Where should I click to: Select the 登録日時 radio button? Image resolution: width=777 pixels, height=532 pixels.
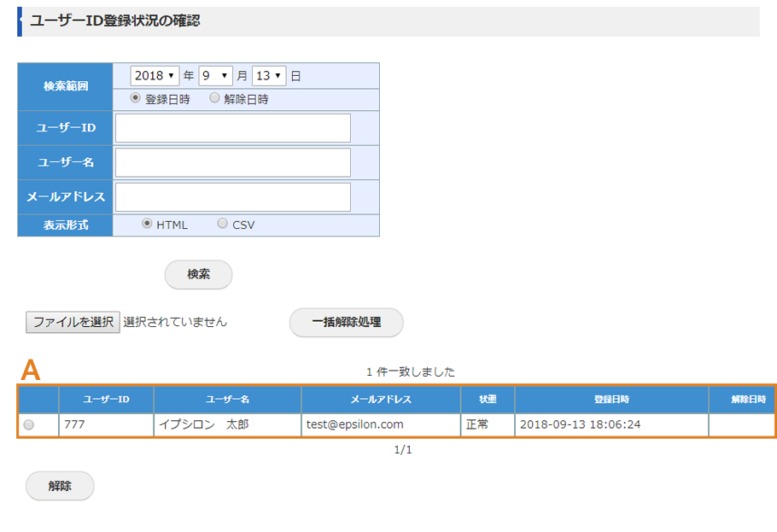[x=135, y=97]
